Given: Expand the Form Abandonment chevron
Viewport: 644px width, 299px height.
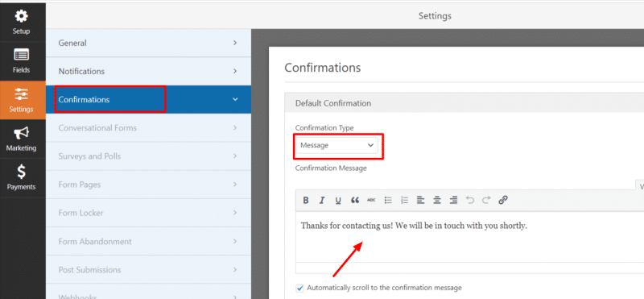Looking at the screenshot, I should click(235, 242).
